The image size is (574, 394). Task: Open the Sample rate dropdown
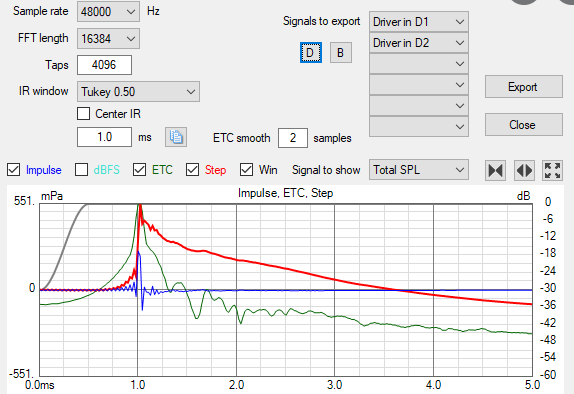108,12
